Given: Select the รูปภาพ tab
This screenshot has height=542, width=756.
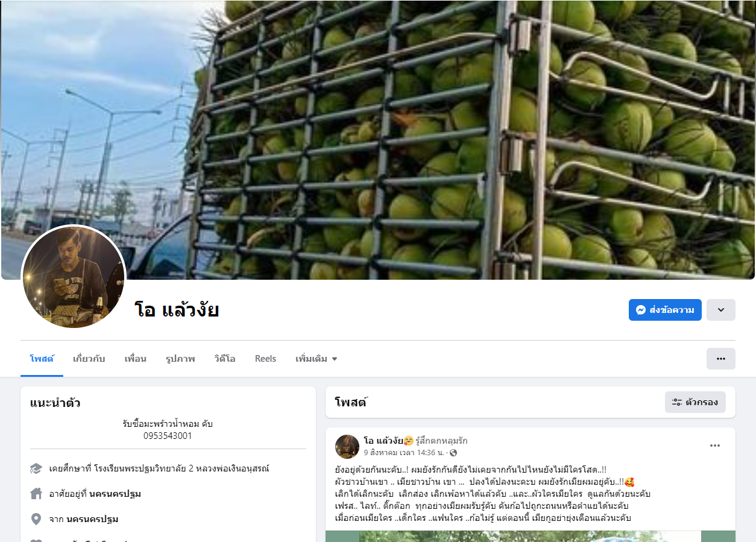Looking at the screenshot, I should [x=180, y=359].
